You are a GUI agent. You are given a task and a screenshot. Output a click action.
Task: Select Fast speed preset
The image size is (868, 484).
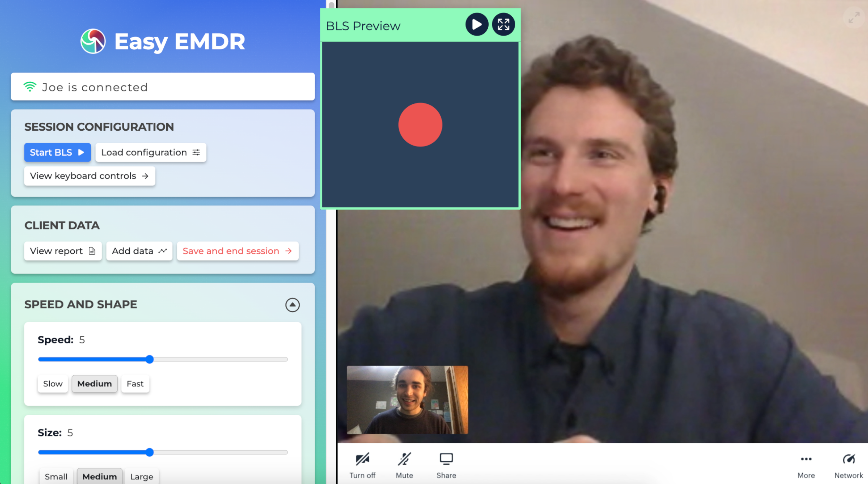(134, 383)
